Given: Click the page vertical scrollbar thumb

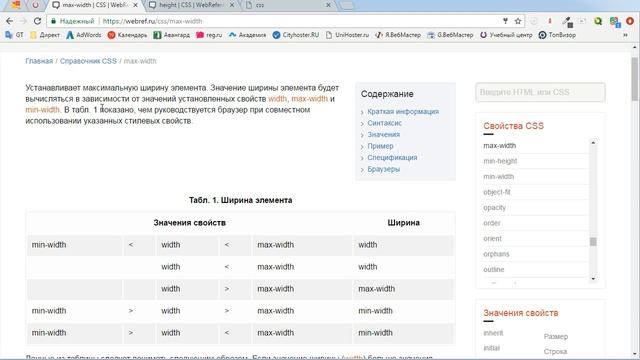Looking at the screenshot, I should (x=634, y=79).
